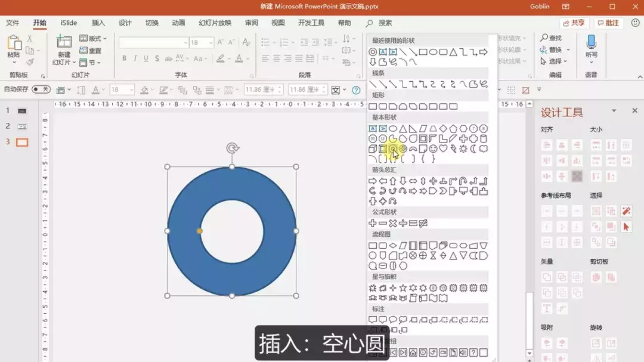The image size is (644, 362).
Task: Insert the Lightning Bolt shape
Action: [x=453, y=148]
